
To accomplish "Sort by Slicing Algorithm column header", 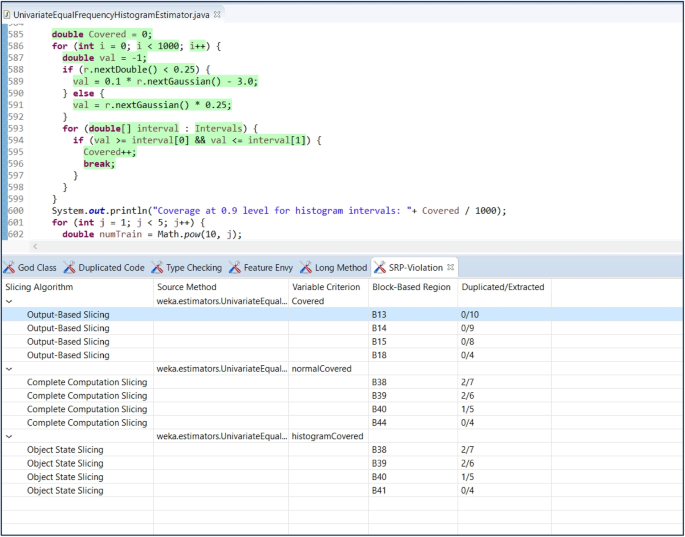I will point(40,287).
